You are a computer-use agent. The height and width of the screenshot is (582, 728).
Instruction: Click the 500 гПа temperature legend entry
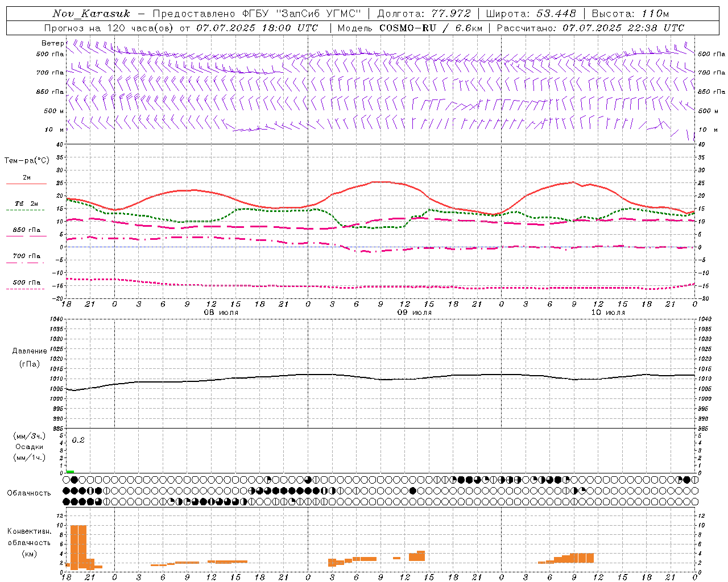click(27, 282)
